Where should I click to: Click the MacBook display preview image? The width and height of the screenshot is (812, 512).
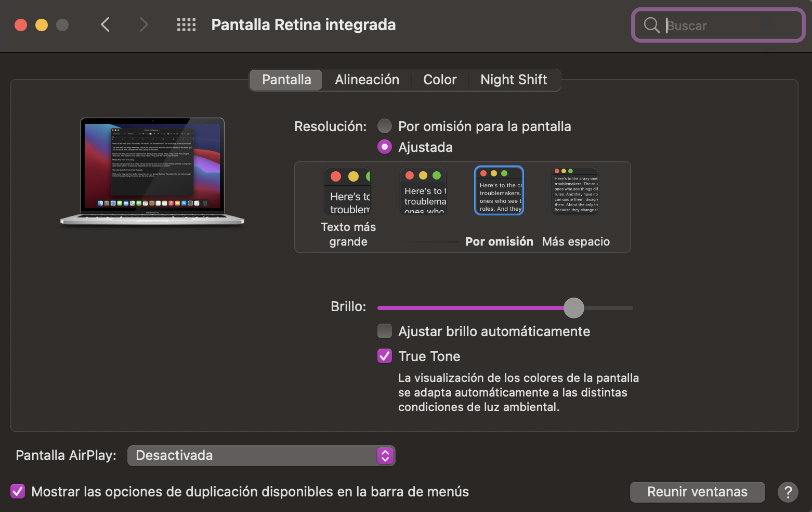click(152, 172)
